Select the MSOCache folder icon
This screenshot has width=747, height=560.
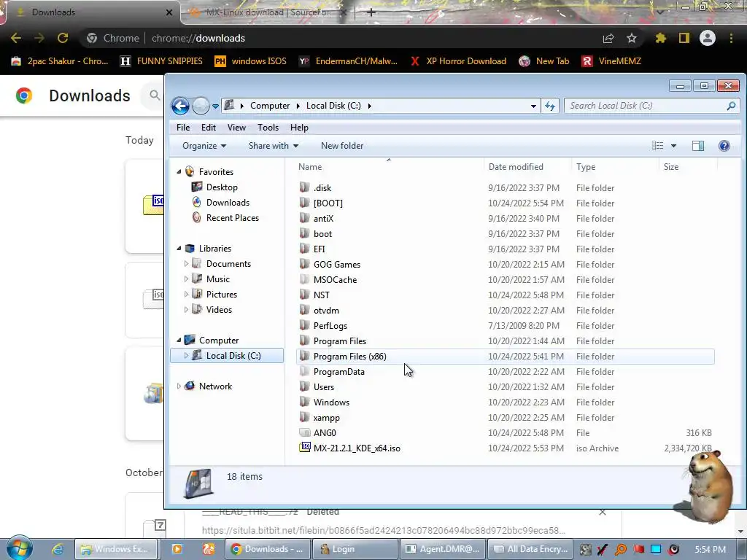click(304, 279)
